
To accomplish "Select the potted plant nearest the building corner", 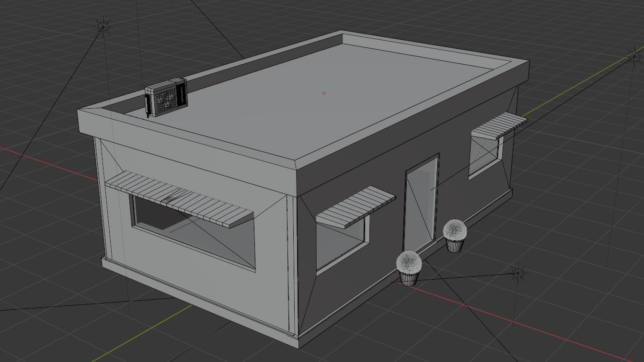I will 409,268.
